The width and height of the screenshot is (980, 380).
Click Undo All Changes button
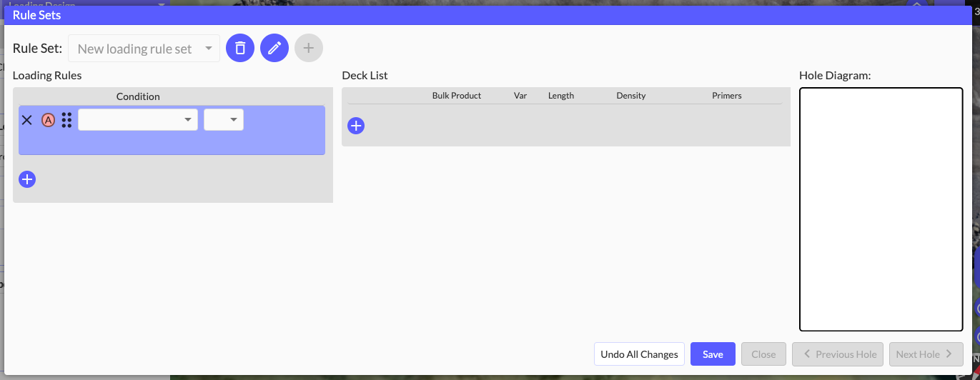[639, 354]
